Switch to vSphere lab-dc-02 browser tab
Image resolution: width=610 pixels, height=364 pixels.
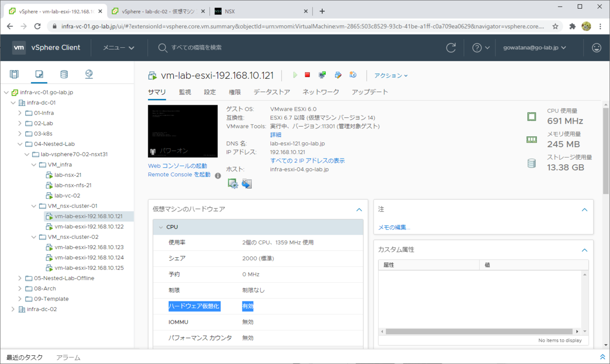159,11
